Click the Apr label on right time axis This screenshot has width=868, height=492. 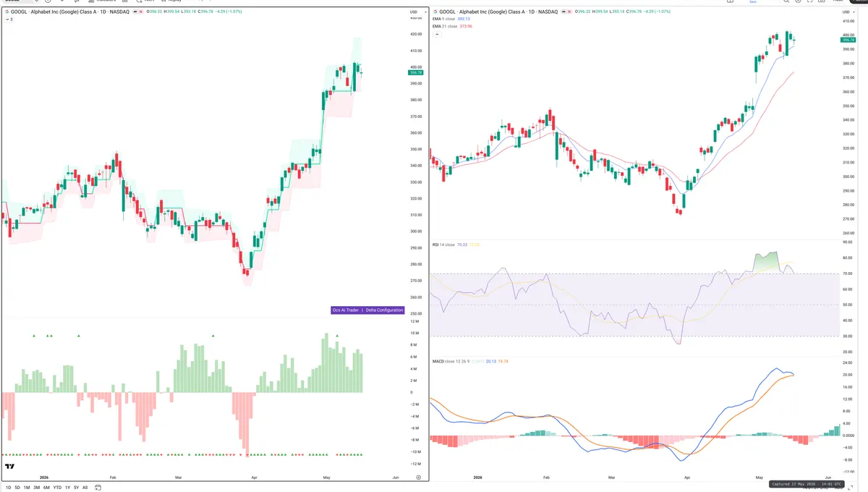tap(686, 478)
